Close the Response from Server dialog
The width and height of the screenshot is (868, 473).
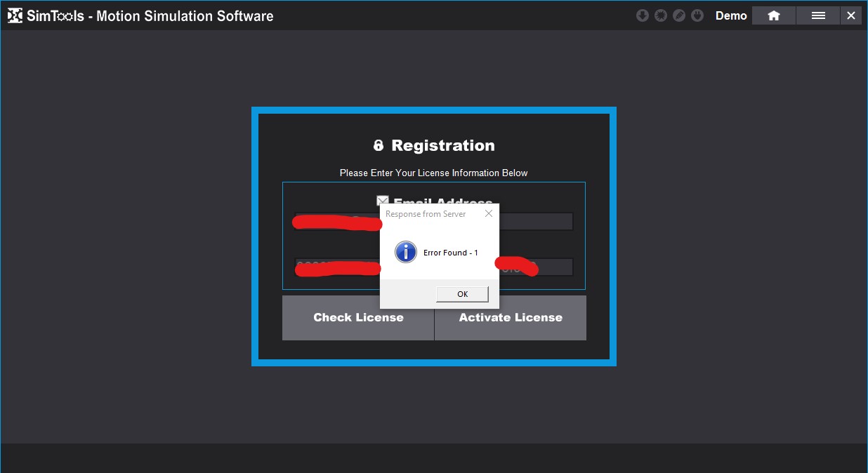(489, 214)
